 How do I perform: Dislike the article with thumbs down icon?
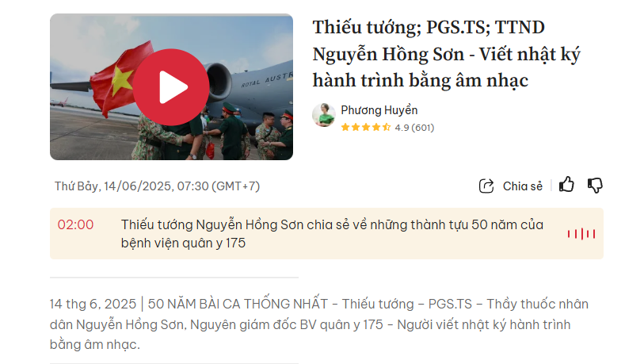595,186
